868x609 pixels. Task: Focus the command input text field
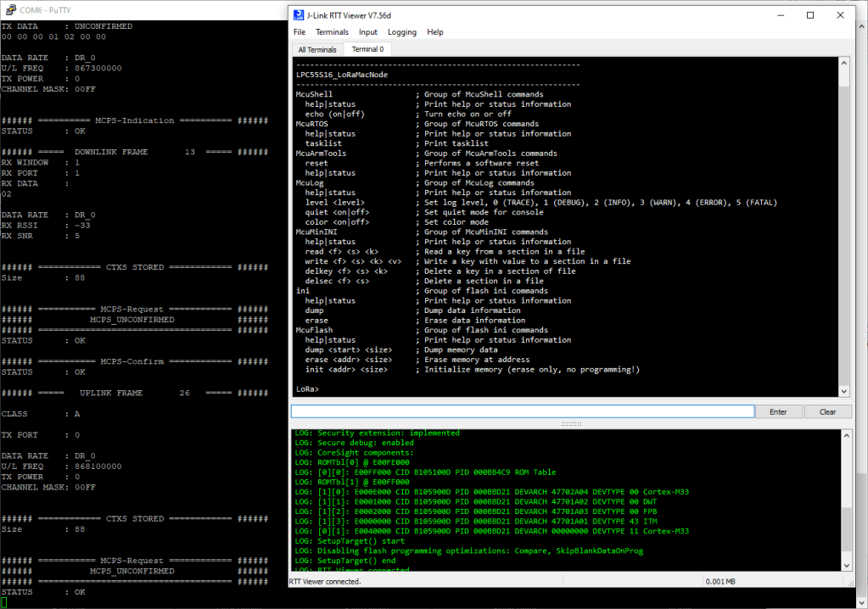tap(522, 411)
